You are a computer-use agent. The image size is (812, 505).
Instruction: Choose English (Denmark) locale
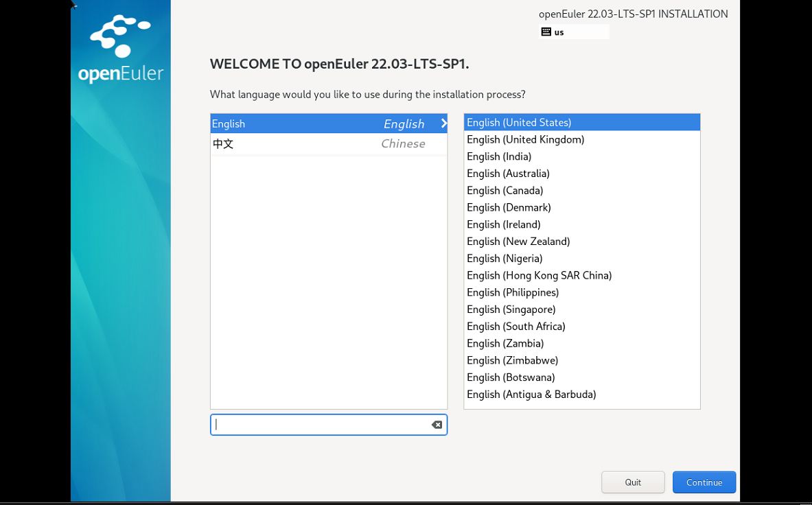click(582, 207)
